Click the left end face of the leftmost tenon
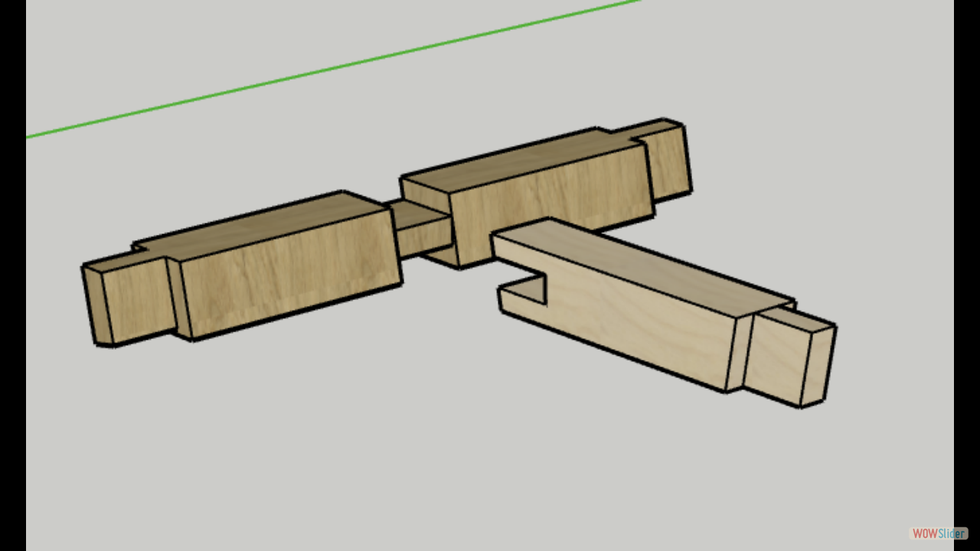Screen dimensions: 980x551 [x=96, y=306]
